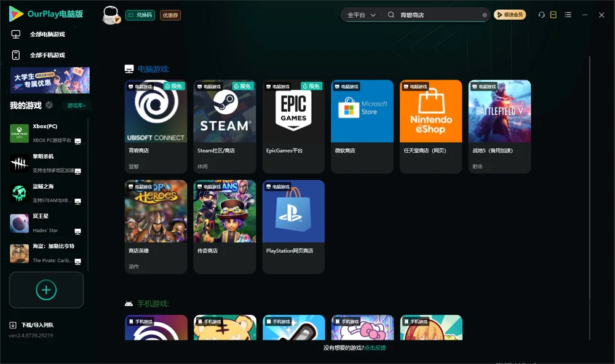This screenshot has height=364, width=615.
Task: Open the Epic Games platform card
Action: tap(293, 127)
